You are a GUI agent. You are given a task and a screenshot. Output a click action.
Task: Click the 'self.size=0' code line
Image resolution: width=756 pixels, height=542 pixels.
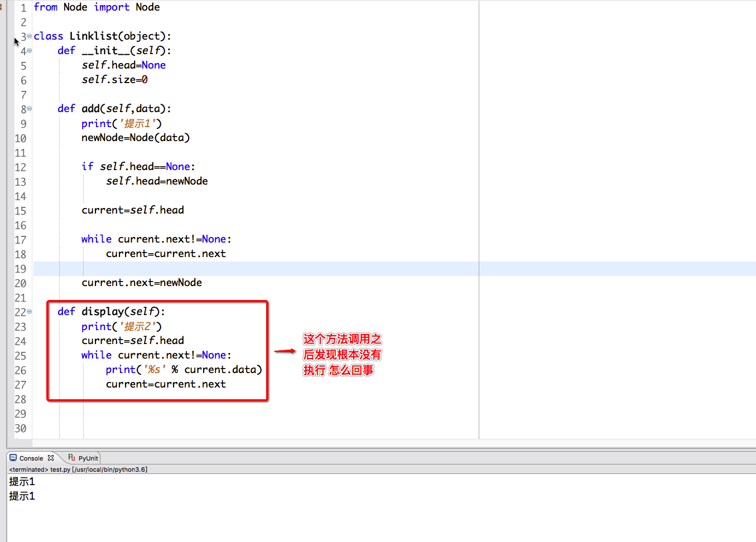[x=114, y=80]
